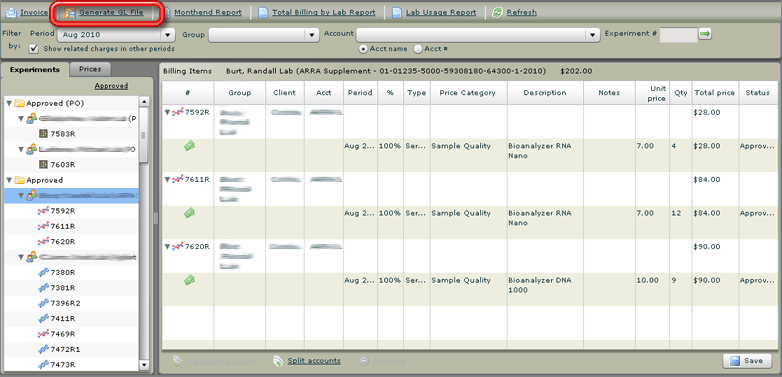Collapse the lab node above 7380R

point(21,257)
